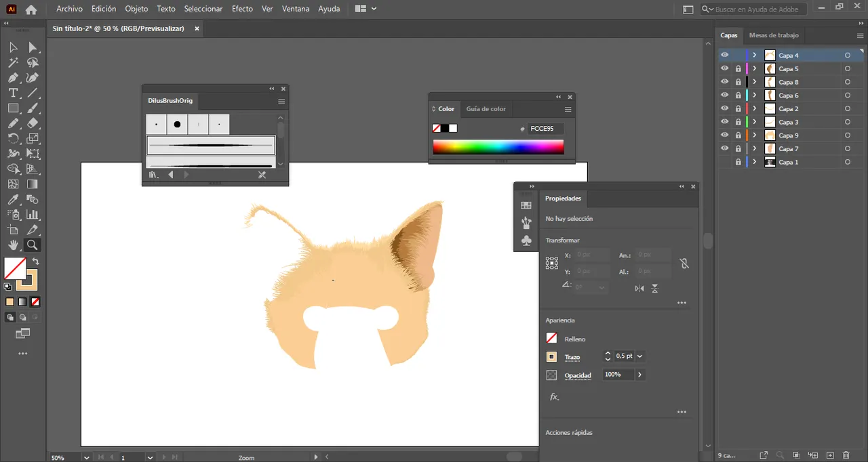Open the Archivo menu
The height and width of the screenshot is (462, 868).
click(69, 9)
